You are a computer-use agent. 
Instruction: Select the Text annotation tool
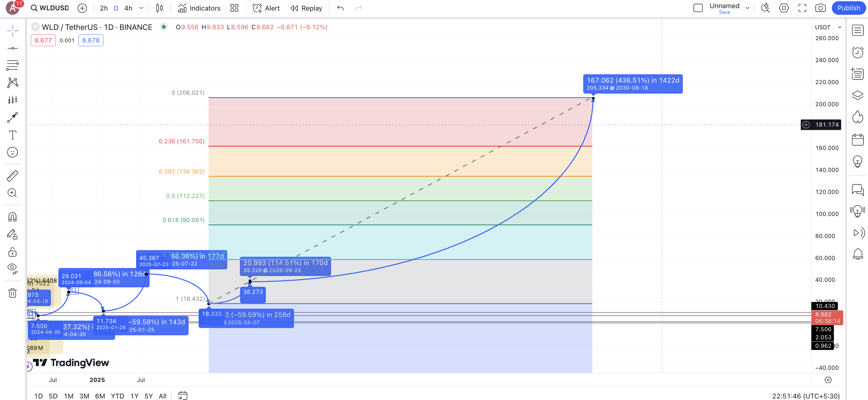tap(12, 135)
